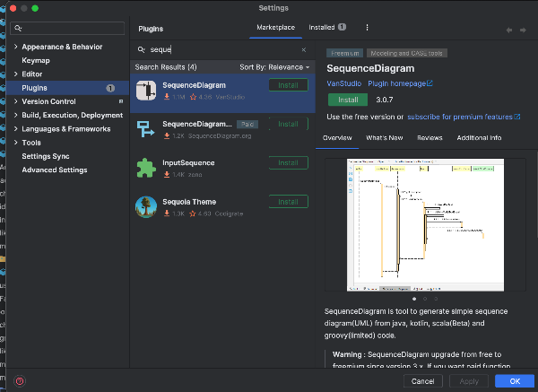Open the VanStudio vendor link

343,83
